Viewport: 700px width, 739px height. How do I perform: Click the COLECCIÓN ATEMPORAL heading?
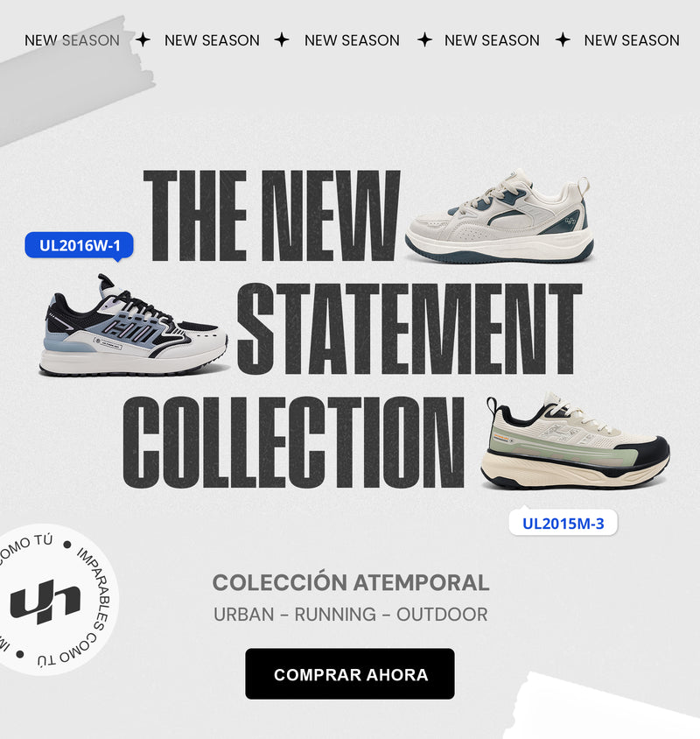tap(351, 582)
